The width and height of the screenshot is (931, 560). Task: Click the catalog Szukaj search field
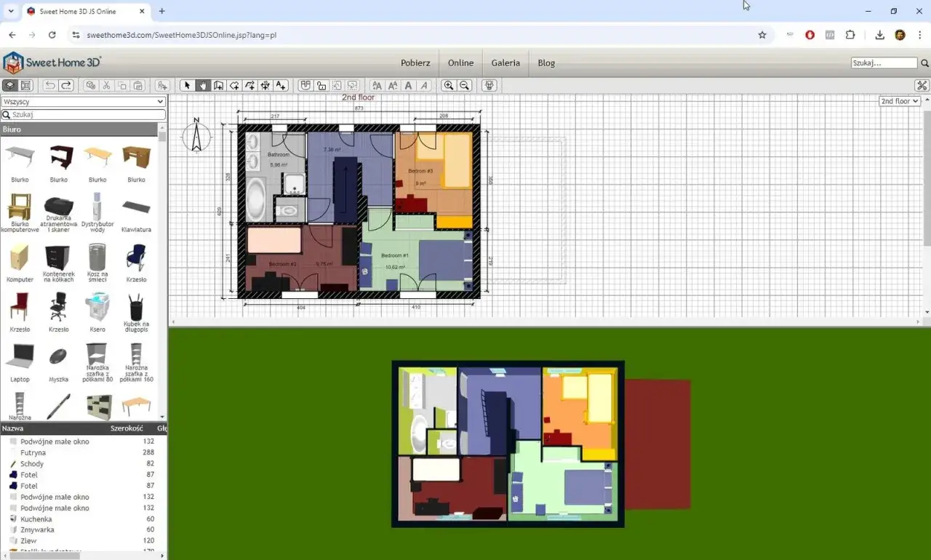tap(83, 114)
